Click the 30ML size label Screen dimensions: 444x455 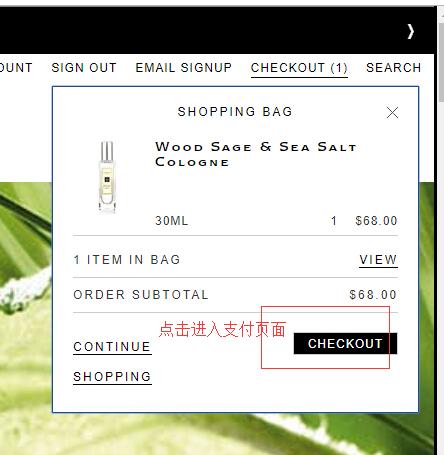(172, 221)
